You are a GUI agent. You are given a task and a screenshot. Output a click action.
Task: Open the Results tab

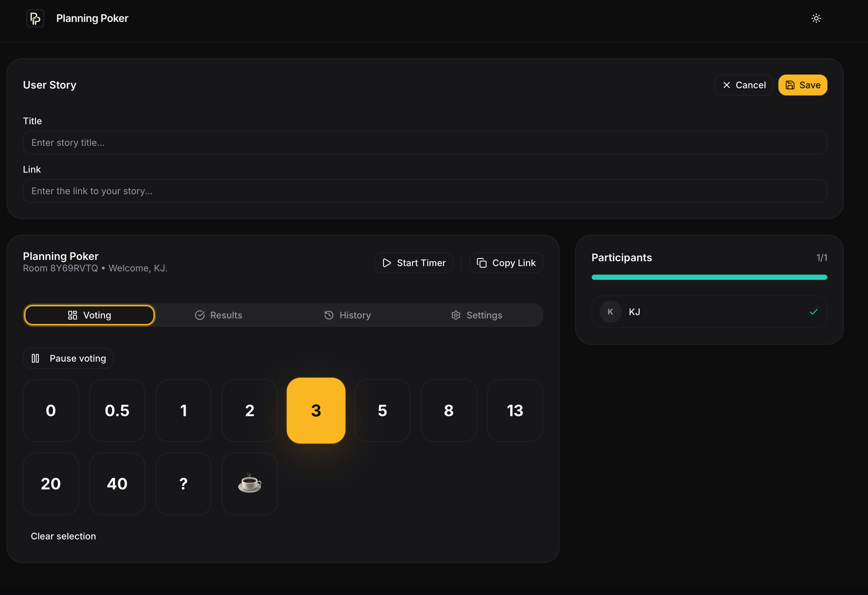(218, 315)
